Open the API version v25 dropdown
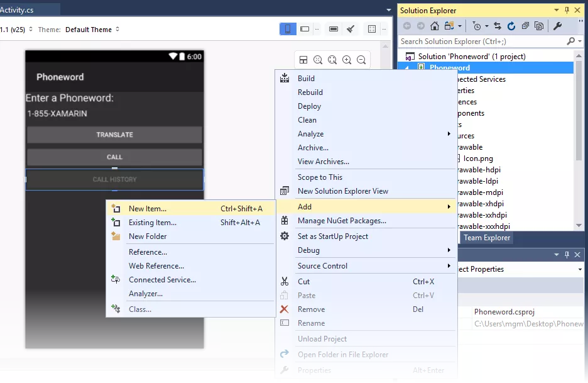This screenshot has width=588, height=383. tap(17, 30)
